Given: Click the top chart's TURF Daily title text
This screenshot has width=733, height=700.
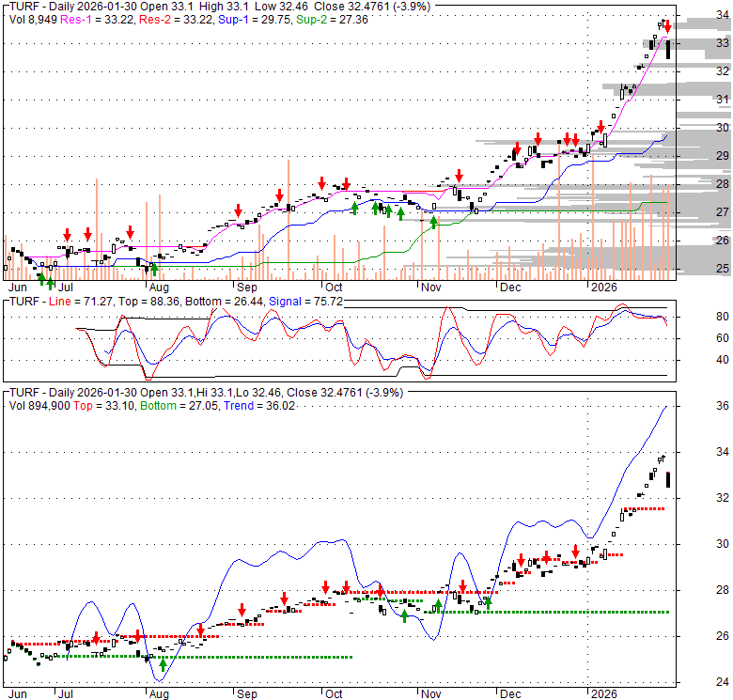Looking at the screenshot, I should [x=55, y=5].
